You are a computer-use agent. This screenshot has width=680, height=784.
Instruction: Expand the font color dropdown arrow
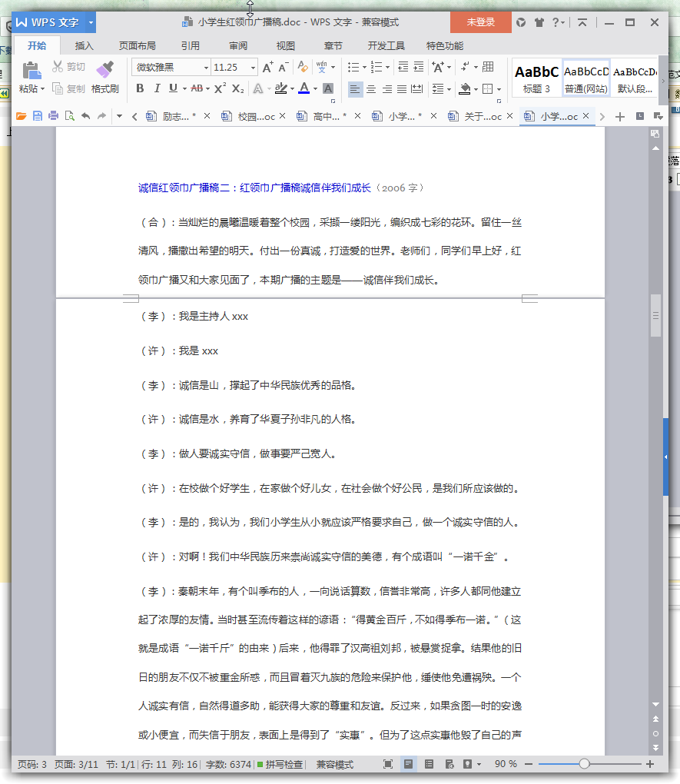point(316,89)
